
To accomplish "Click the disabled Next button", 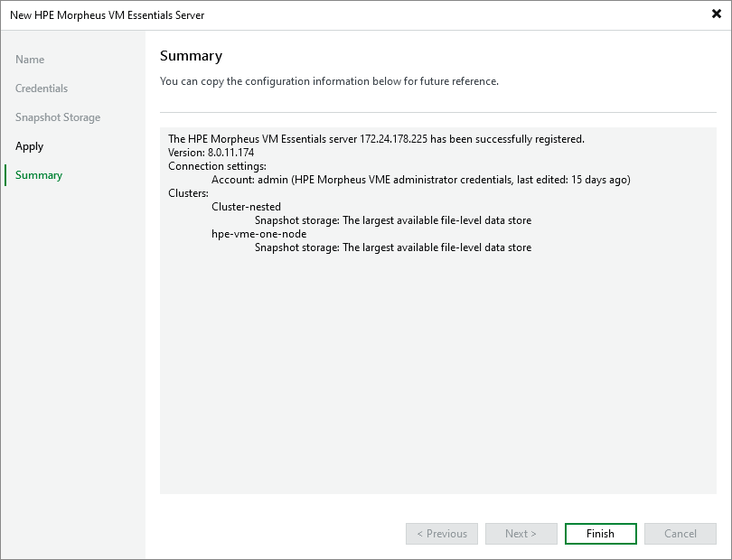I will (x=521, y=533).
